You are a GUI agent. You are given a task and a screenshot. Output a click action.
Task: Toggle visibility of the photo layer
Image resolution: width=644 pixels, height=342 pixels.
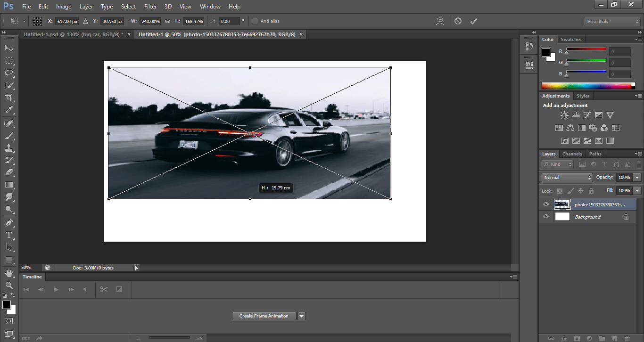[546, 204]
